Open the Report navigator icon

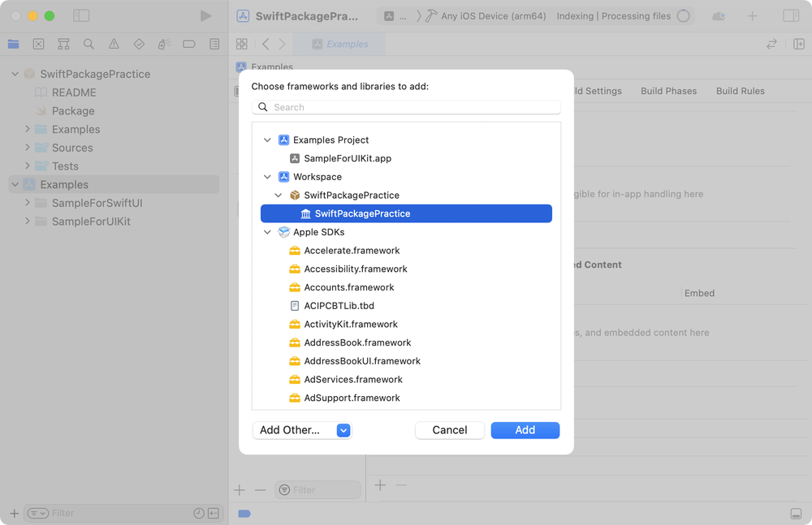click(214, 45)
